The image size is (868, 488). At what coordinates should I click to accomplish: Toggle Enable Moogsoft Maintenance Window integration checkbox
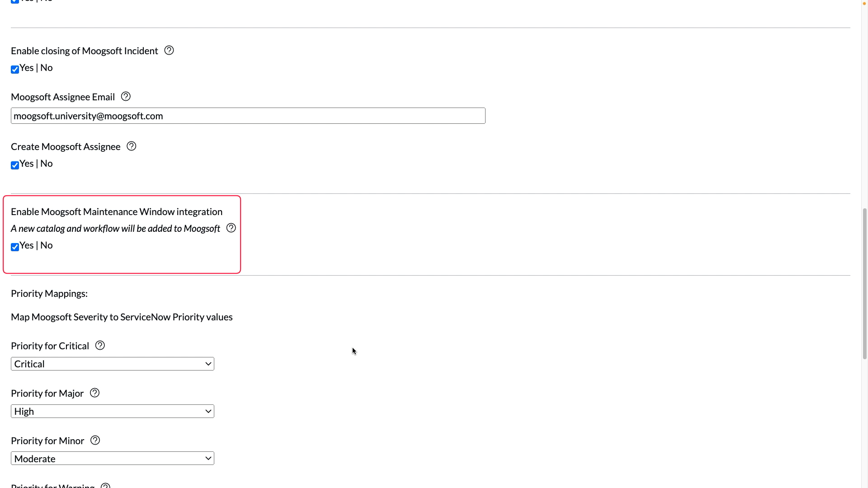(15, 247)
